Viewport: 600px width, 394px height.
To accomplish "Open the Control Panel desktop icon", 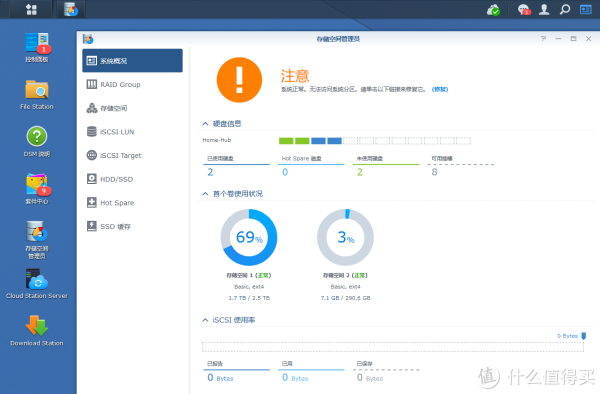I will point(37,47).
